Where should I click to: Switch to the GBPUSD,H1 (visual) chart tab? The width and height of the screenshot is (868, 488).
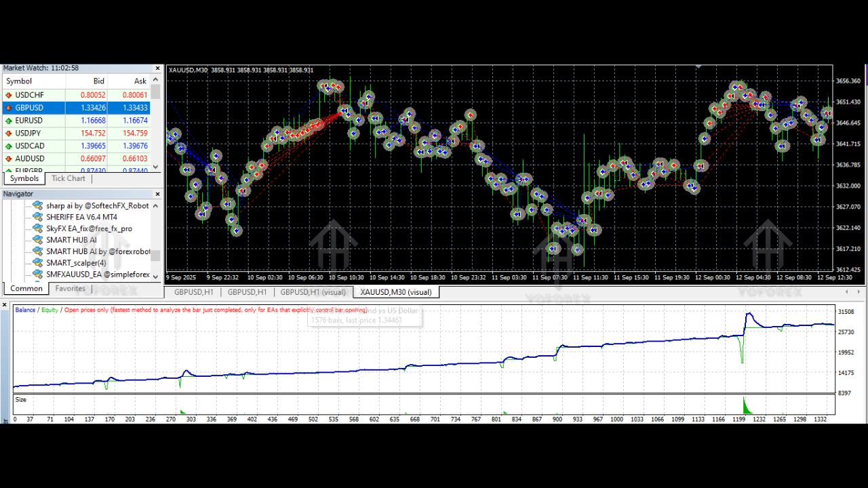tap(313, 292)
